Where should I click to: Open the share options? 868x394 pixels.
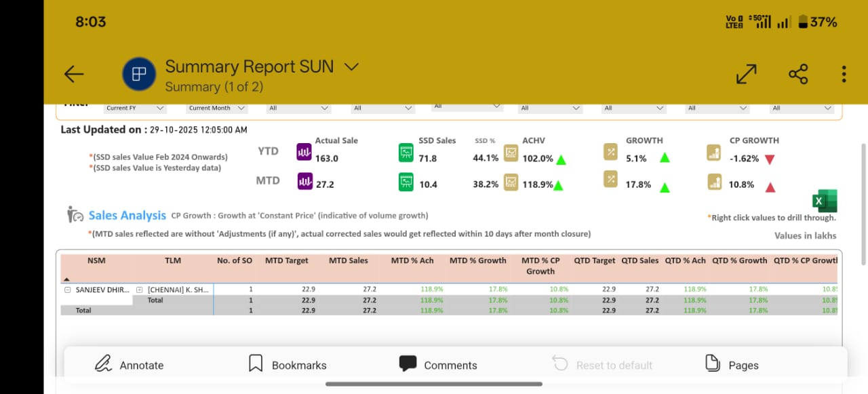click(x=798, y=75)
